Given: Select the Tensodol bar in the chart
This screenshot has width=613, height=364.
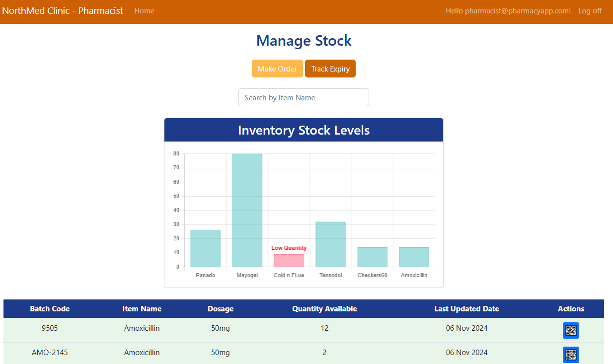Looking at the screenshot, I should click(x=330, y=244).
